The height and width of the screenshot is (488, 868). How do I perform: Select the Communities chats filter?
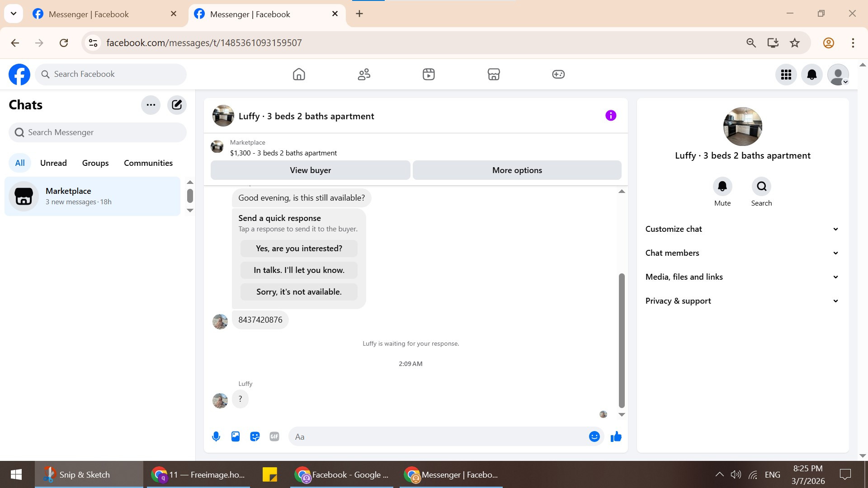[x=148, y=163]
